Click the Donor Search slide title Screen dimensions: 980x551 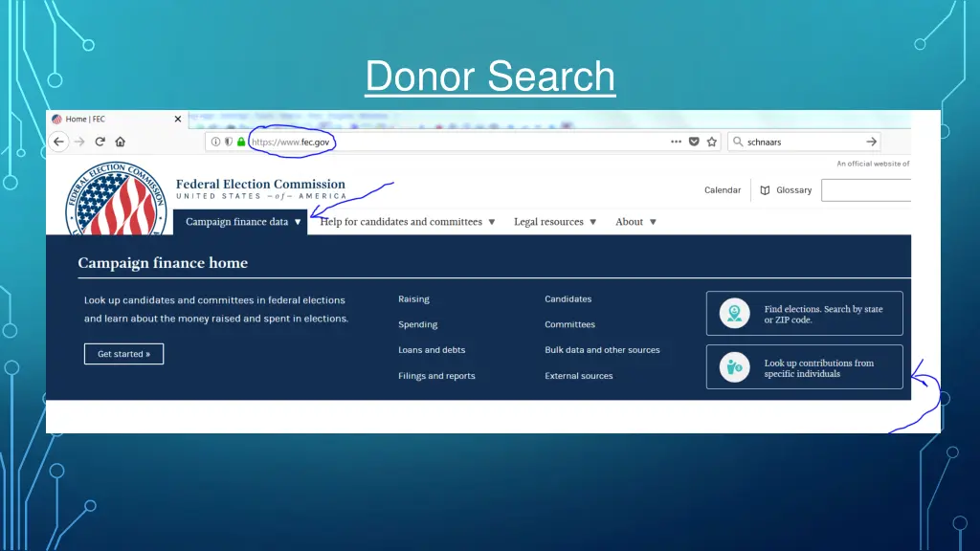[x=491, y=77]
